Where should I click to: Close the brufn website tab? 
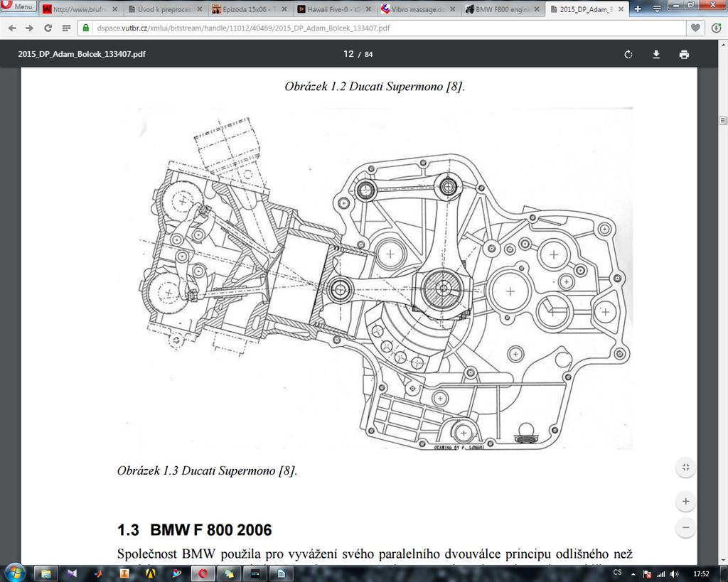point(114,9)
